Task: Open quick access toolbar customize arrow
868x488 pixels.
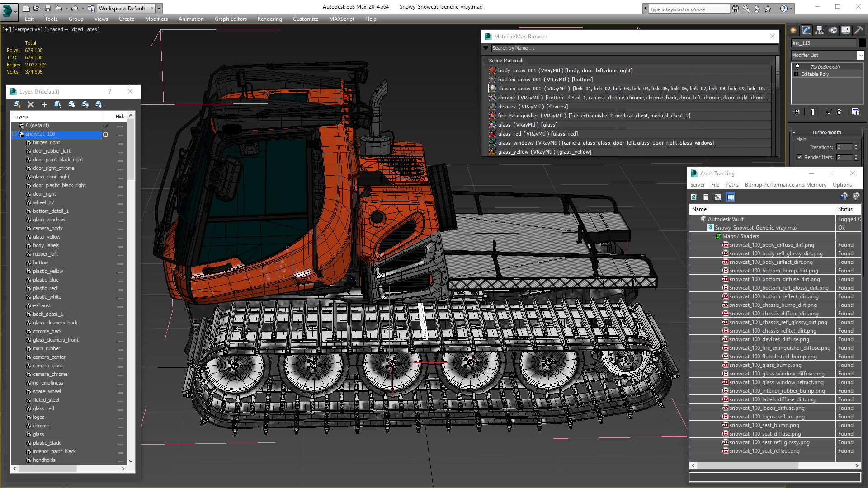Action: pos(159,8)
